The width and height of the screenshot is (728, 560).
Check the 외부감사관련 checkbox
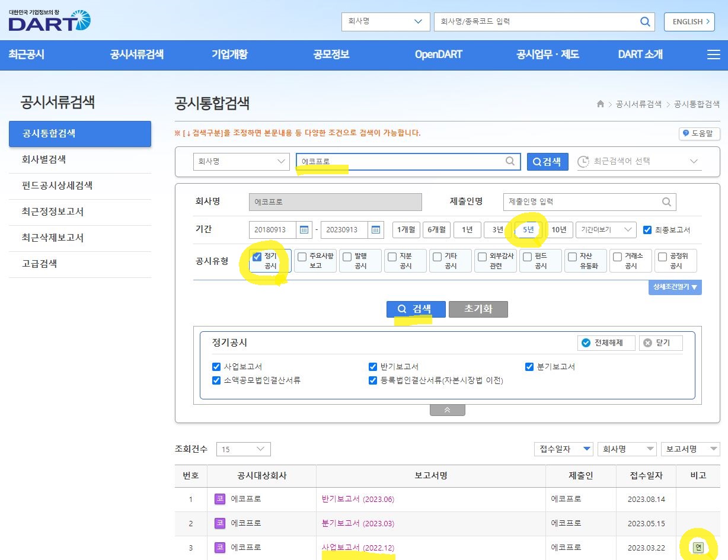[483, 257]
